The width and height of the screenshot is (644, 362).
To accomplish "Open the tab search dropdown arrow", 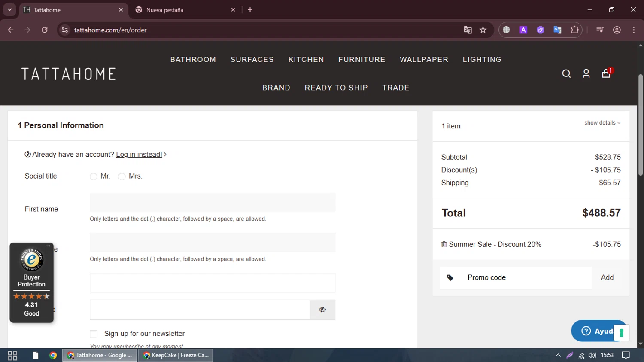I will pyautogui.click(x=9, y=9).
